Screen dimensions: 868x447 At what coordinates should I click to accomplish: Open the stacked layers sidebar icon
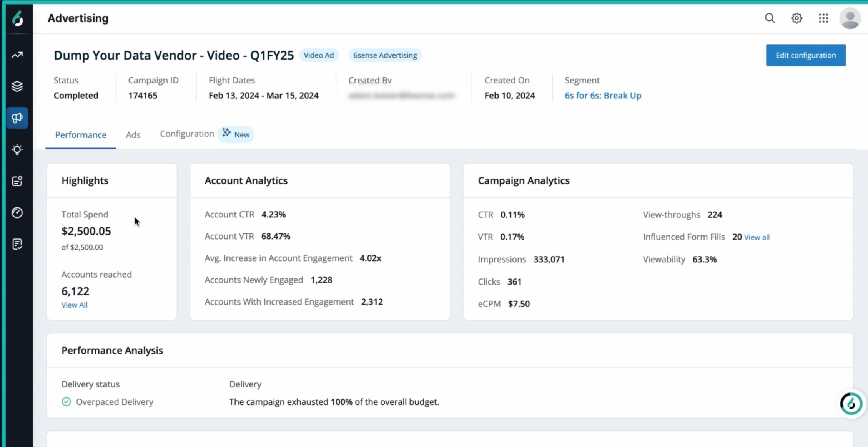[17, 86]
